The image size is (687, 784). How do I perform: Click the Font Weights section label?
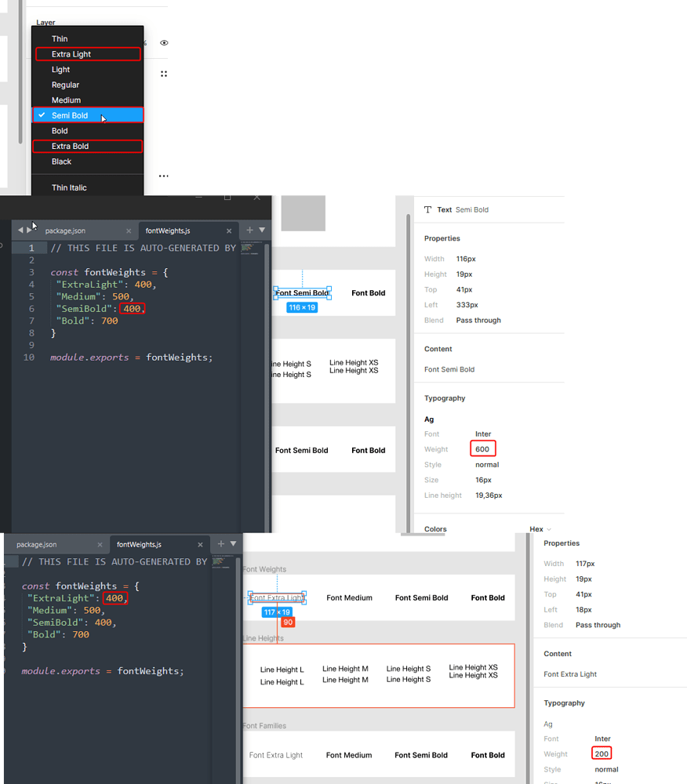(x=264, y=569)
